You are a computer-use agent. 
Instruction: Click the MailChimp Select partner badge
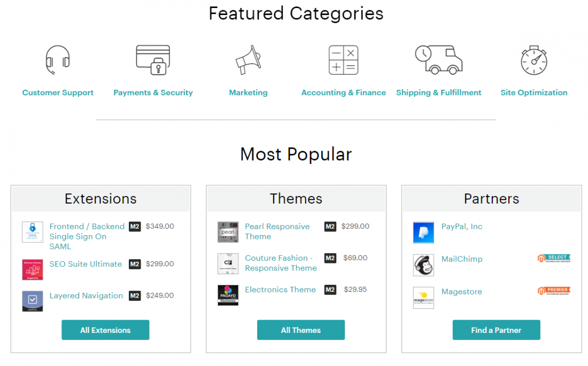tap(554, 258)
